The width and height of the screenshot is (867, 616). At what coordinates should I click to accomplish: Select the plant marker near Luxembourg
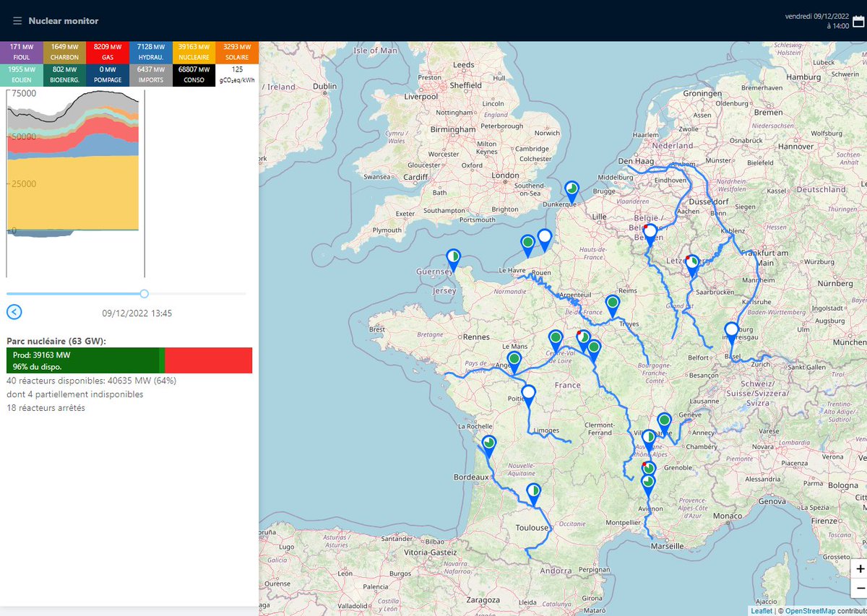pos(692,265)
